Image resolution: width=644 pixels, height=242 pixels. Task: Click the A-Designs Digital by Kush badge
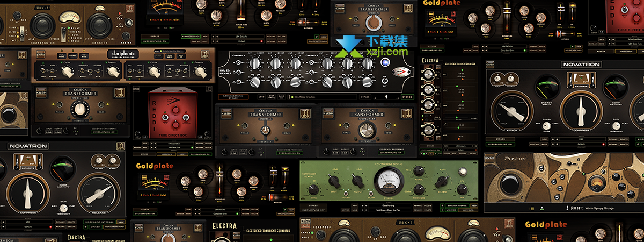(x=233, y=97)
